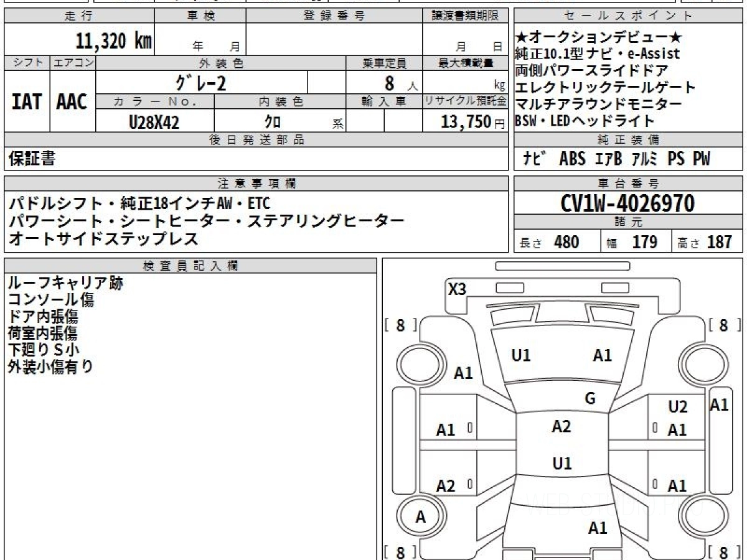This screenshot has height=560, width=747.
Task: Select the AAC air conditioner value
Action: [x=72, y=102]
